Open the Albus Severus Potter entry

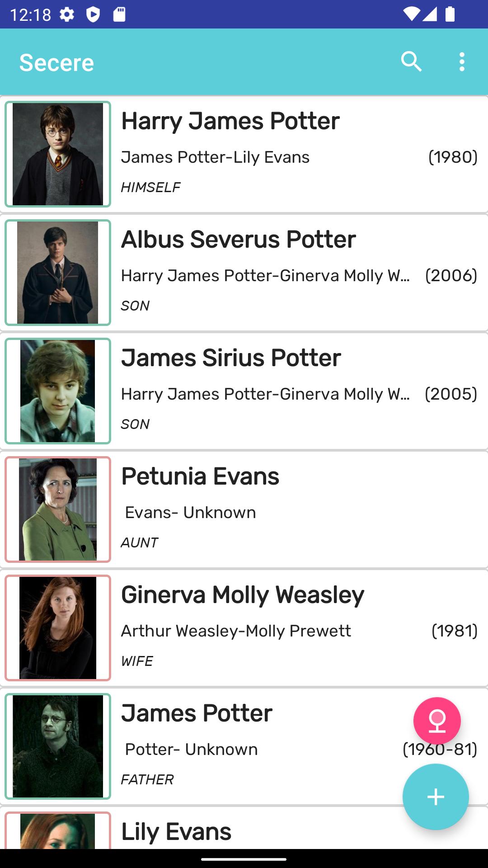(x=238, y=240)
